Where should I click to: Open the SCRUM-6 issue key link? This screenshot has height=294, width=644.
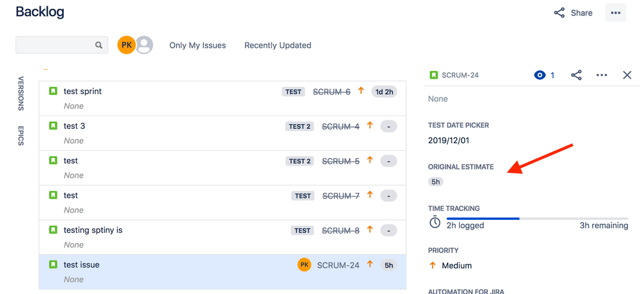tap(331, 92)
